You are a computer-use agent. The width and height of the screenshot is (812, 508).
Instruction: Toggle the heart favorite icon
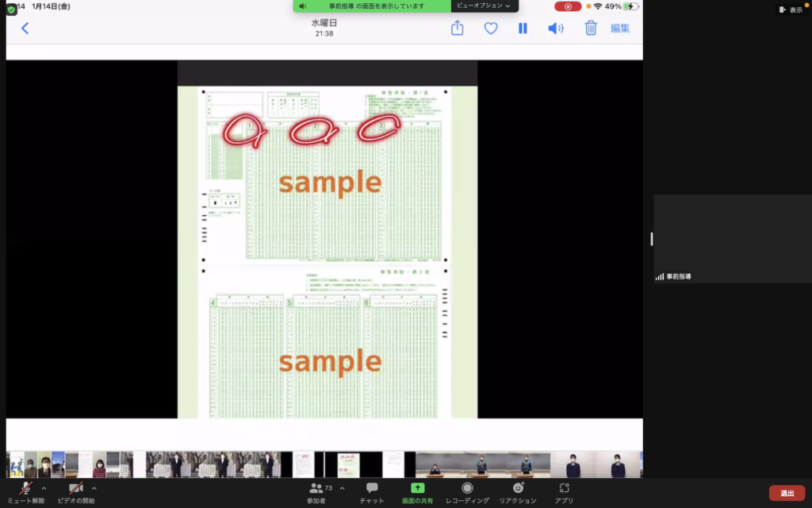[491, 29]
